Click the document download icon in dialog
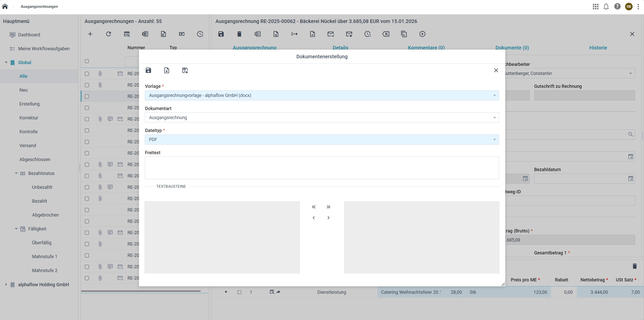 pyautogui.click(x=167, y=70)
